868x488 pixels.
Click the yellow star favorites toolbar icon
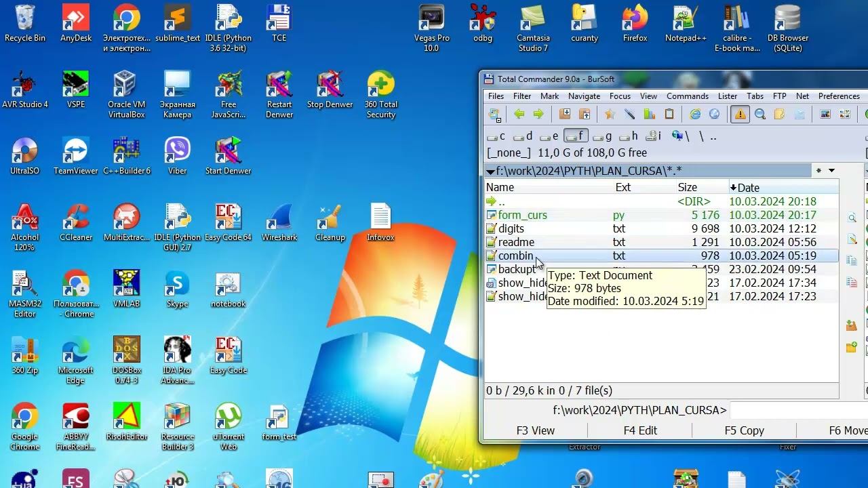(x=610, y=115)
